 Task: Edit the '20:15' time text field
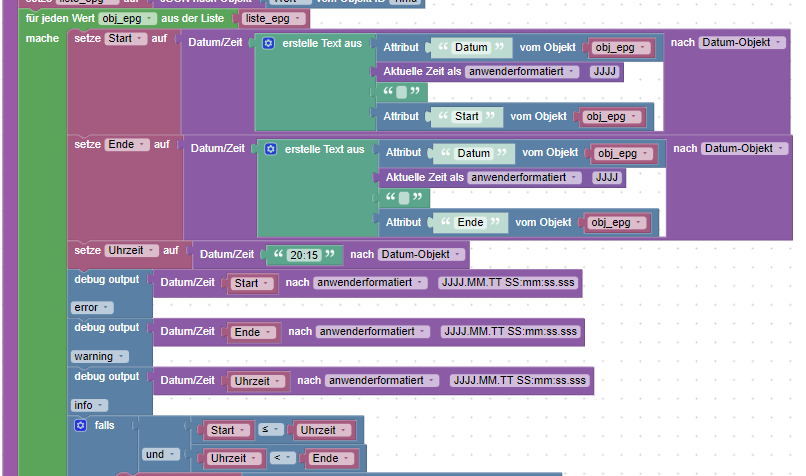pyautogui.click(x=304, y=255)
